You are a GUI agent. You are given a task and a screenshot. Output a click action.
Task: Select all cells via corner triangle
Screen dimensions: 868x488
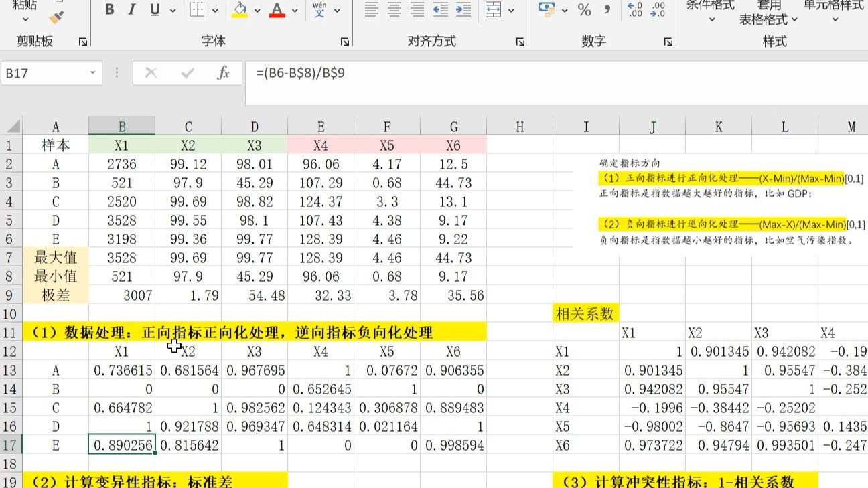[11, 126]
